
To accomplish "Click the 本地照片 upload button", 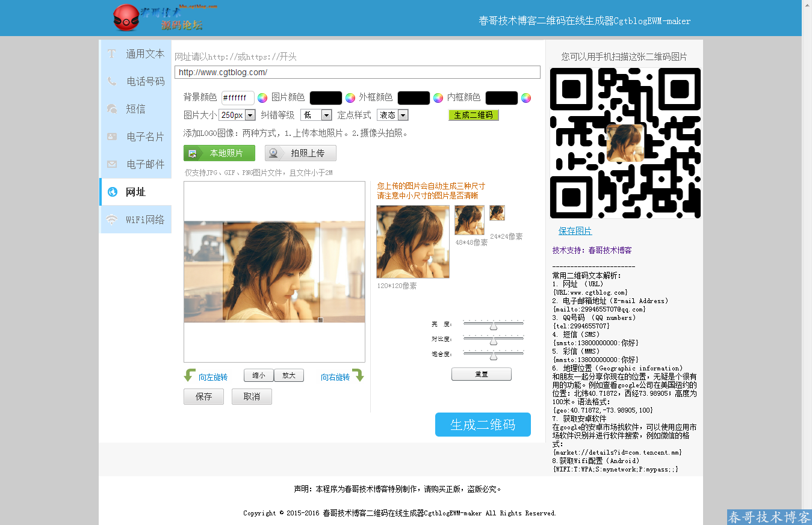I will (x=219, y=153).
